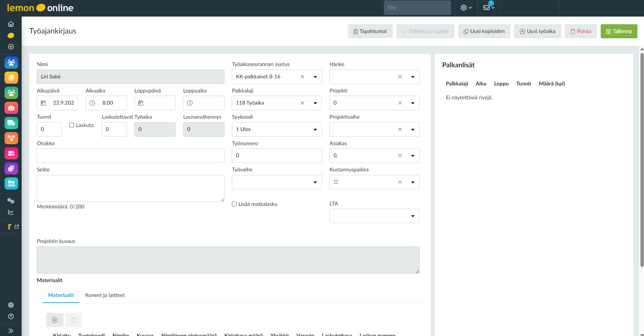644x336 pixels.
Task: Click the delete material trash icon
Action: (x=73, y=320)
